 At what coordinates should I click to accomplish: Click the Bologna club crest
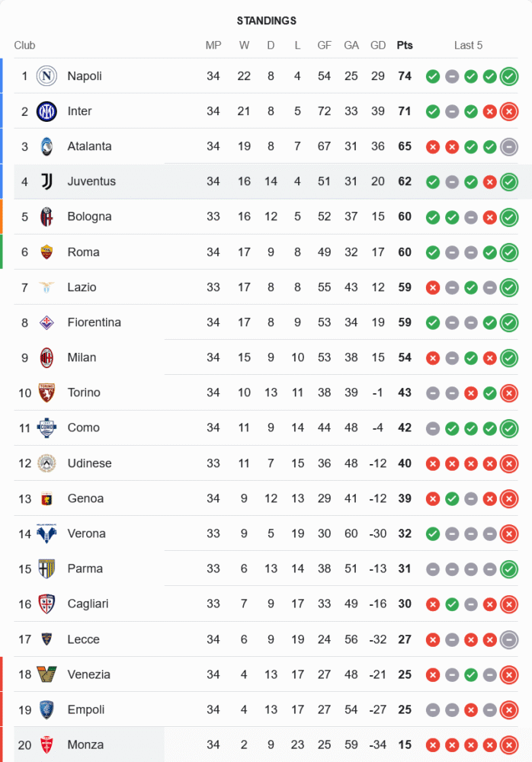click(47, 216)
